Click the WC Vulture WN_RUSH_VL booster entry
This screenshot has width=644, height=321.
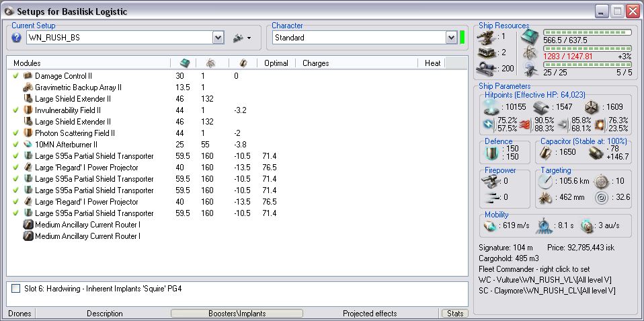[545, 280]
